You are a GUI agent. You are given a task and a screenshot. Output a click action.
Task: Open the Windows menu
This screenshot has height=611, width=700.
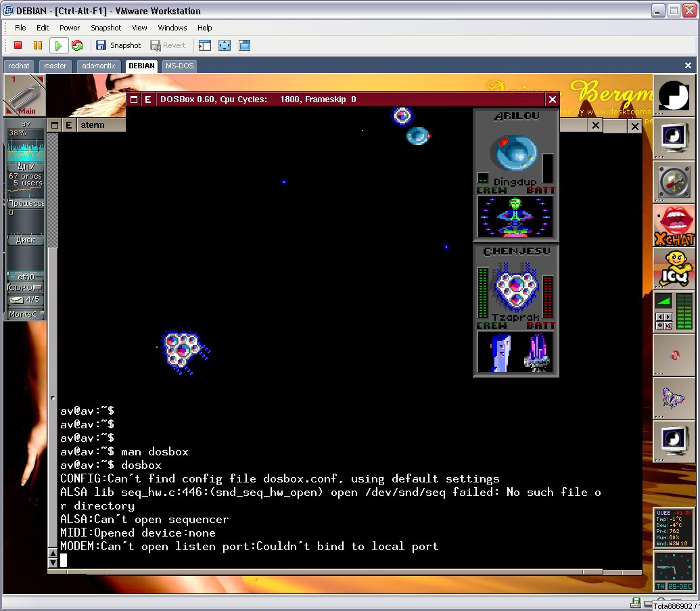(172, 28)
